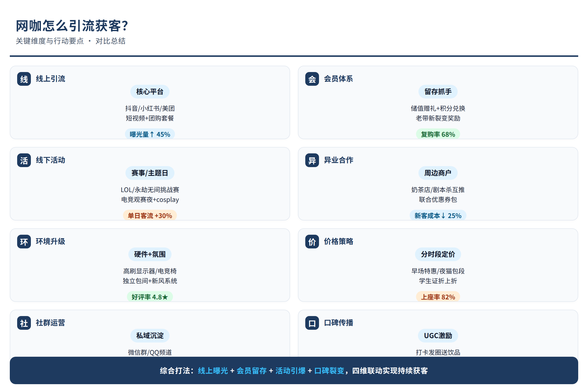Click the text LOL/永劫无间挑战赛

click(150, 190)
